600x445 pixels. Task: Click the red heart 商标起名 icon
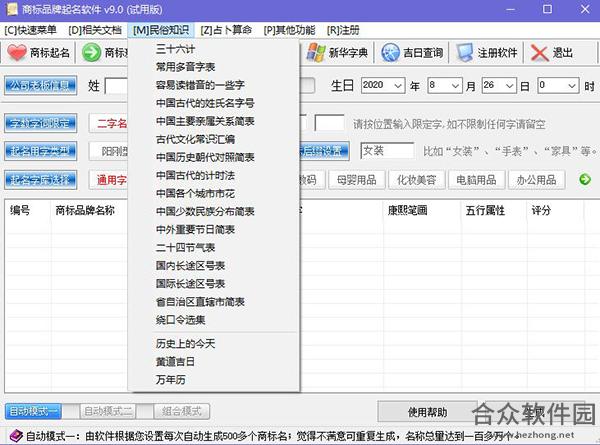(17, 52)
